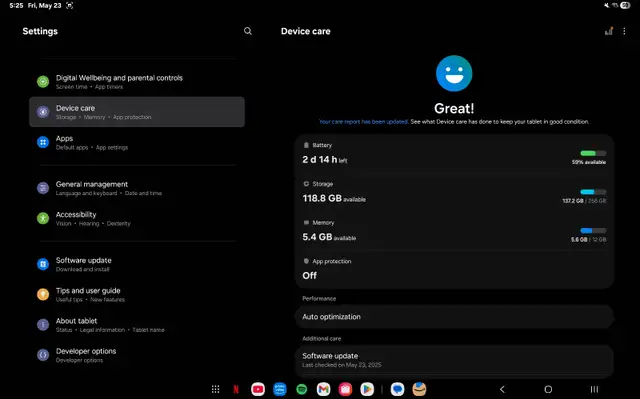Open the app drawer grid icon
The image size is (640, 399).
coord(216,389)
